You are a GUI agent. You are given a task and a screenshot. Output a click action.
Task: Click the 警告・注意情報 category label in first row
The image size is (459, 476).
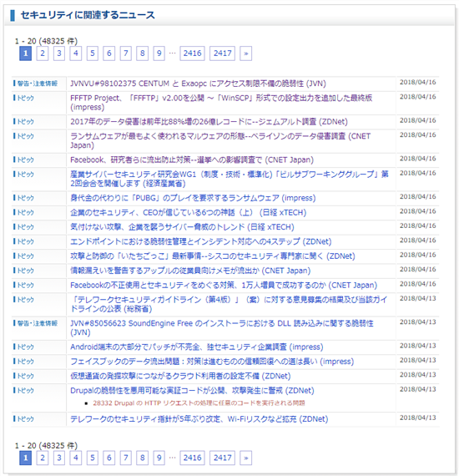tap(36, 84)
